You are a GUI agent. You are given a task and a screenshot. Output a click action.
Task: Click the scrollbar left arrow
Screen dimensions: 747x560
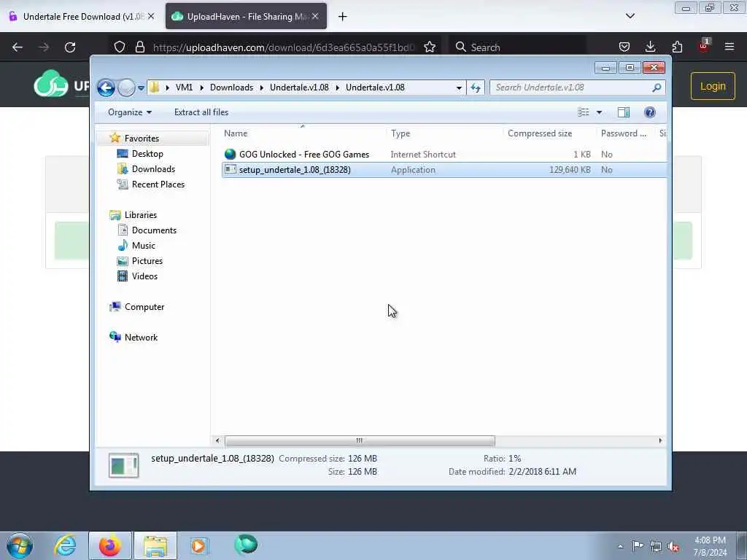(217, 440)
